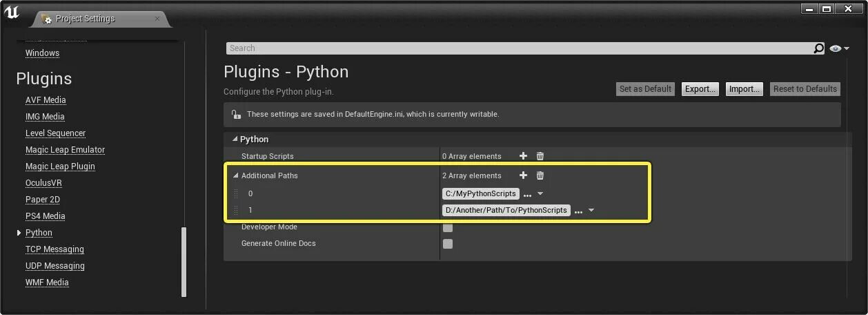Screen dimensions: 868x315
Task: Click the Export... button
Action: [x=700, y=89]
